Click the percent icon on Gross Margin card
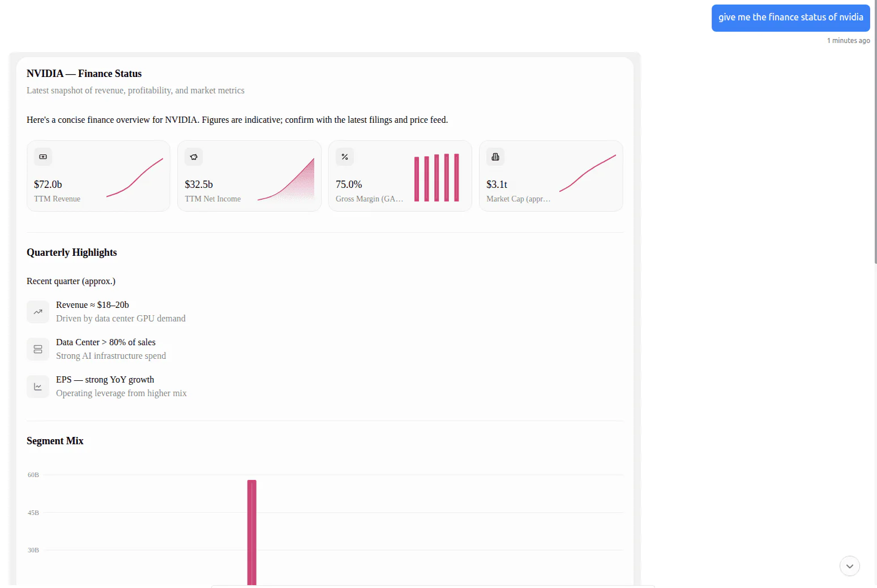Screen dimensions: 877x588 pos(345,156)
